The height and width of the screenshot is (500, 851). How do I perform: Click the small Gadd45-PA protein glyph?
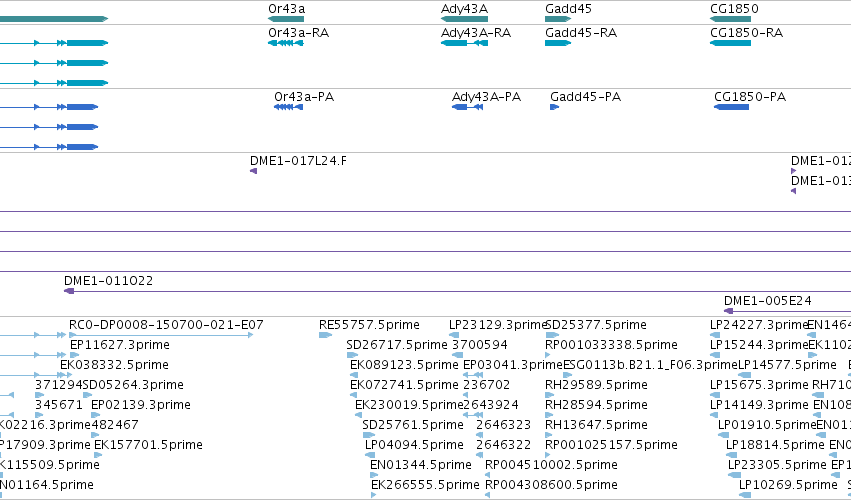[555, 107]
